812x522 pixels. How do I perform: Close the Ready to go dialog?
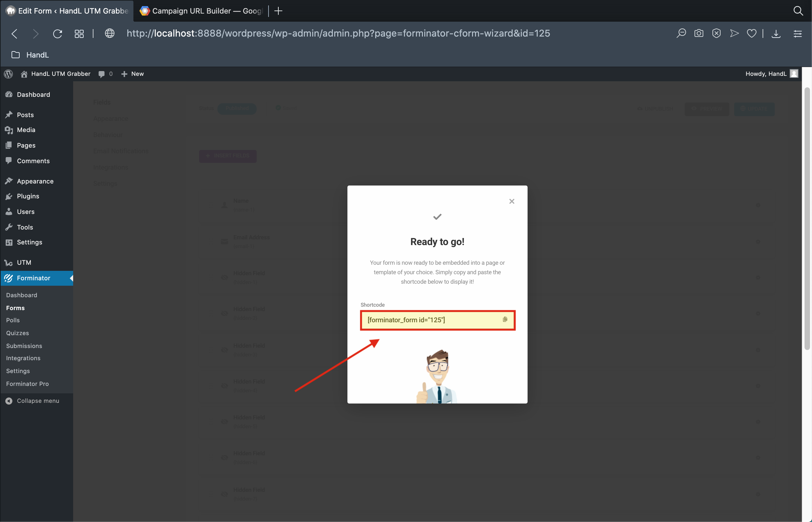click(512, 201)
